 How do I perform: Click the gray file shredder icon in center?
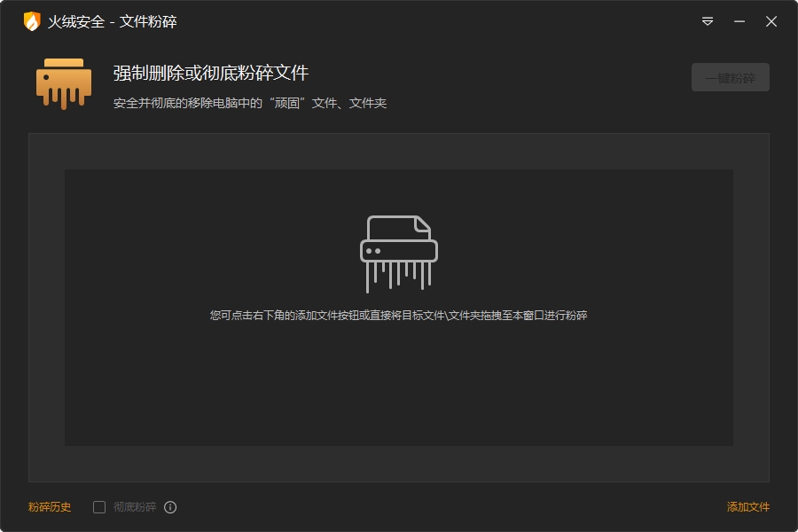point(398,254)
